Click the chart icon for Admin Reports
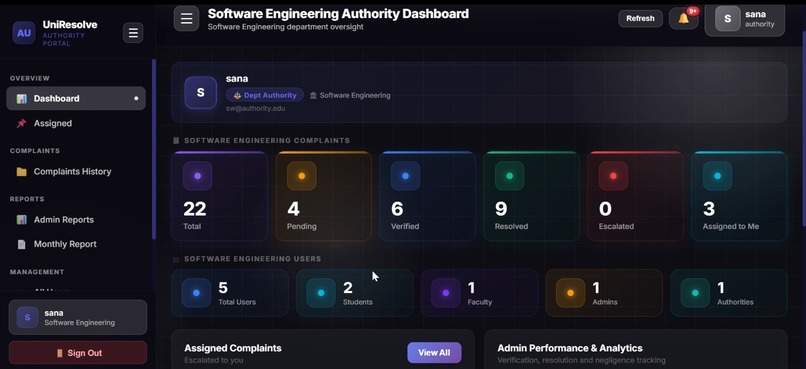This screenshot has width=806, height=369. 21,219
